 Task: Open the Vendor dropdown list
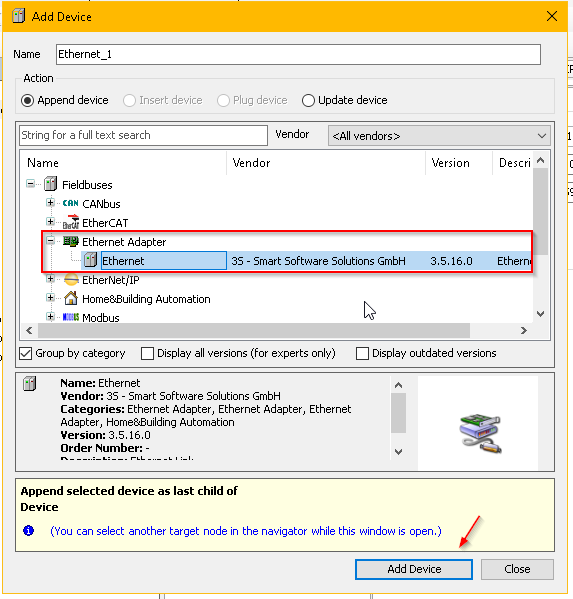(439, 136)
